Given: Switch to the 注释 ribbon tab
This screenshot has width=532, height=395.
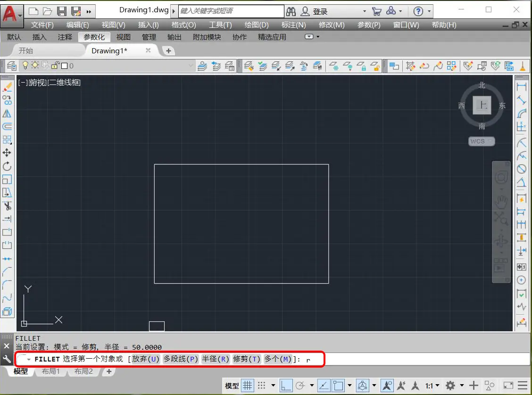Looking at the screenshot, I should [65, 37].
